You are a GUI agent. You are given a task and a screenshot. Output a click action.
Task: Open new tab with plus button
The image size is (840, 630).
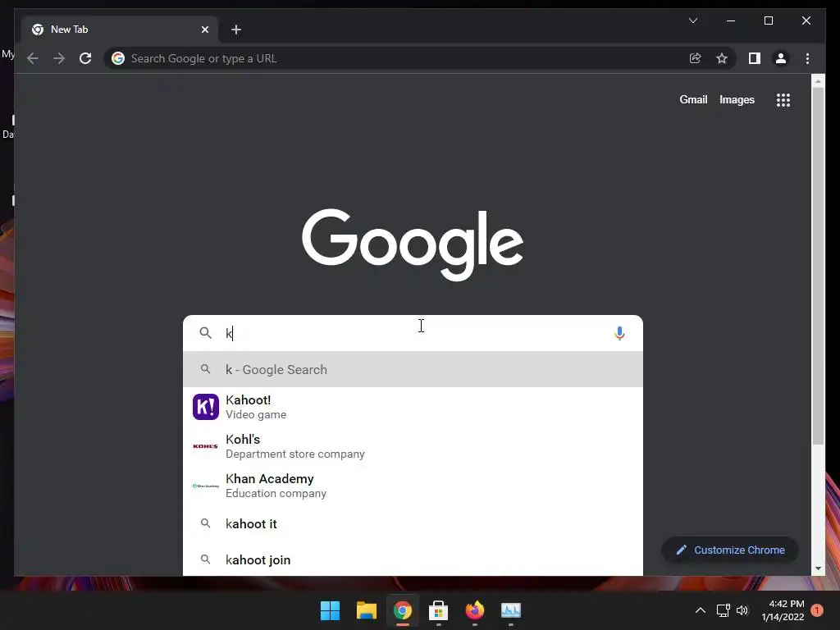(235, 30)
